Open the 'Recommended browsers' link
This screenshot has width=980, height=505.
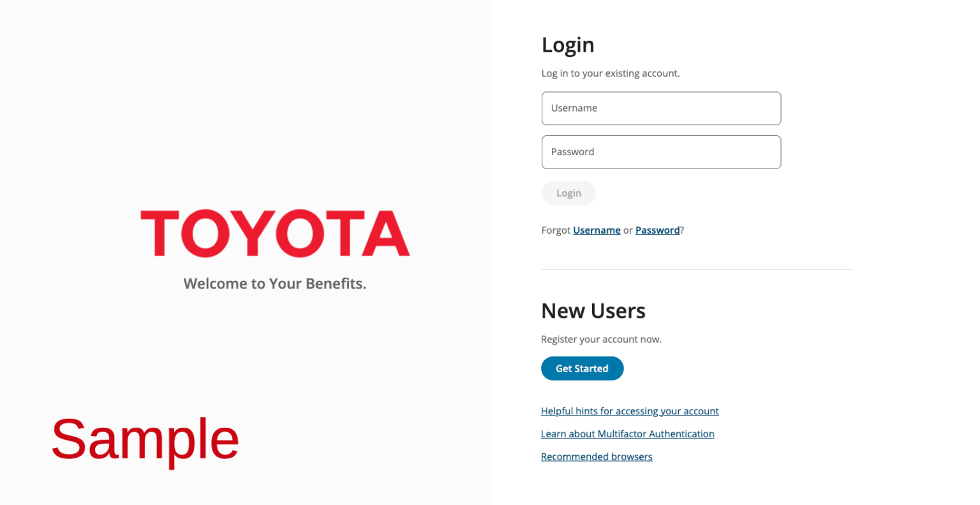pyautogui.click(x=597, y=456)
